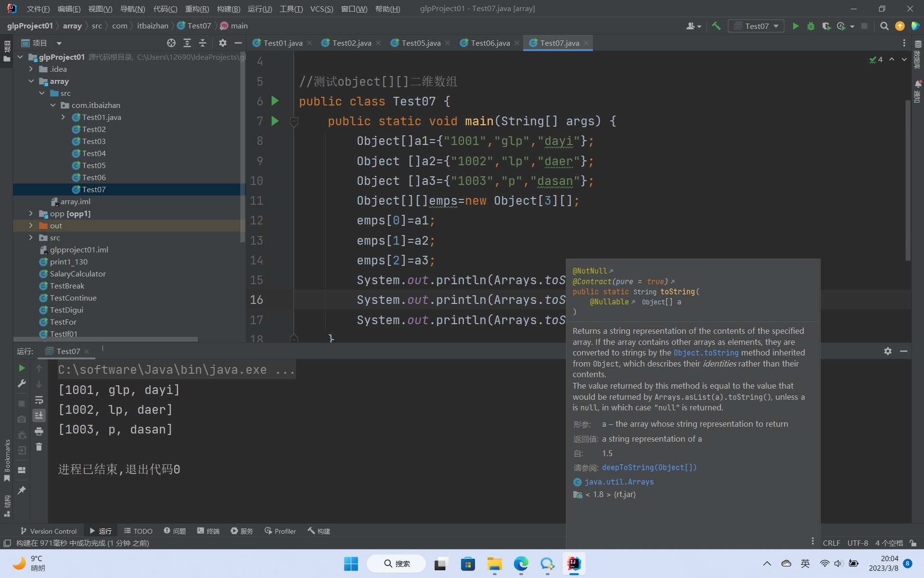Screen dimensions: 924x578
Task: Click the orange IDE update arrow icon
Action: [899, 26]
